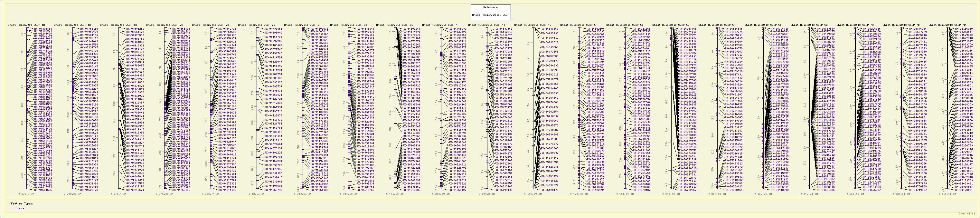Open marker AX-94711368 on map 5B
Viewport: 980px width, 218px height.
641,29
